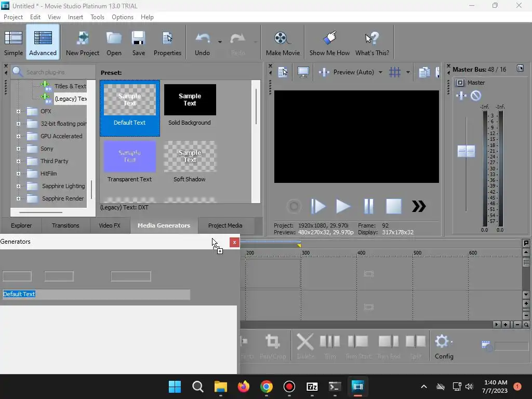This screenshot has height=399, width=532.
Task: Click the Default Text preset name field
Action: pos(96,294)
